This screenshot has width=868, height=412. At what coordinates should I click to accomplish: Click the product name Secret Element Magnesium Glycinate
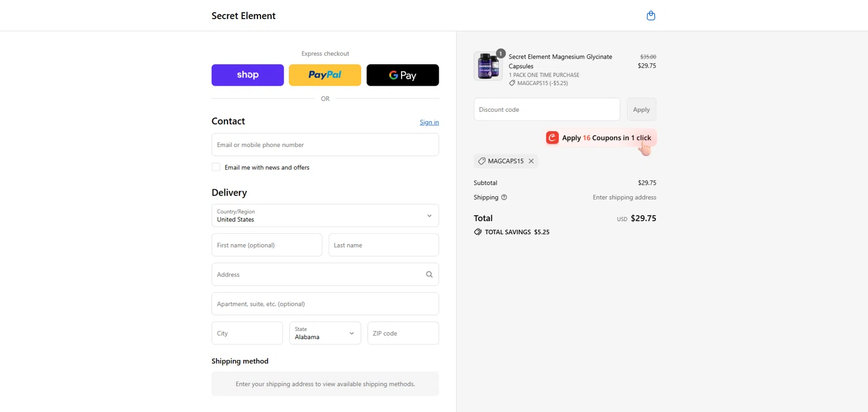pyautogui.click(x=560, y=61)
